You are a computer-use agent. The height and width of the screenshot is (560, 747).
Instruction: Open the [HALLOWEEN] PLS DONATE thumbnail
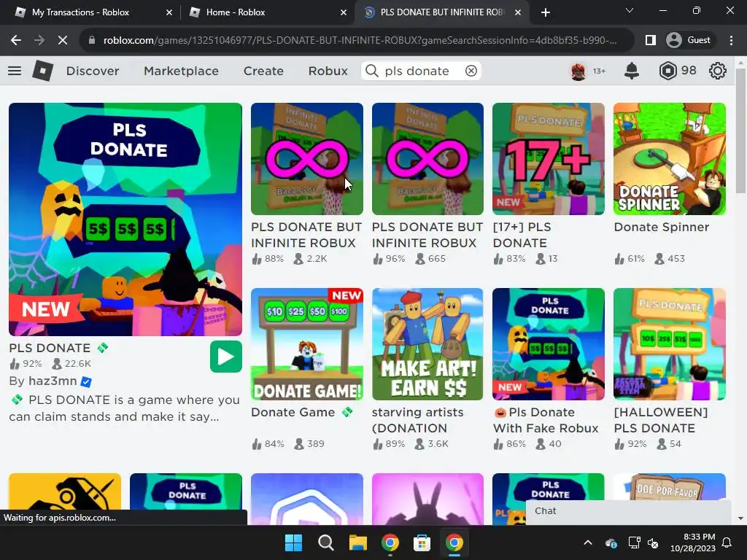coord(670,344)
